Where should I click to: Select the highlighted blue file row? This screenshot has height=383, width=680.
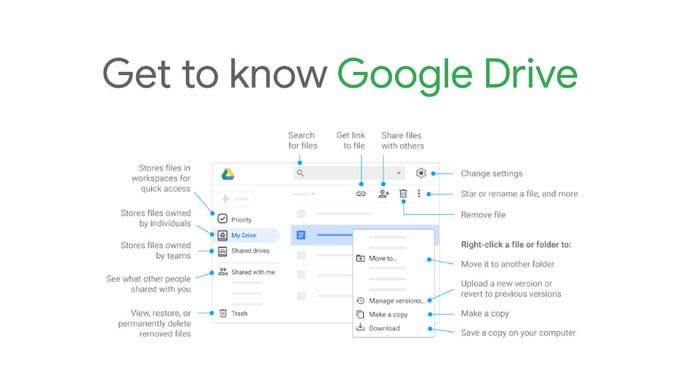[365, 235]
